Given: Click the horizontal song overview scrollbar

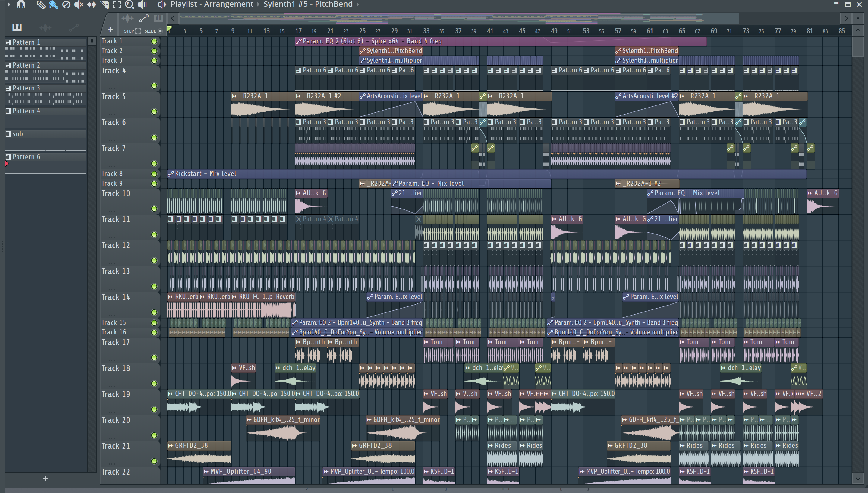Looking at the screenshot, I should 459,18.
